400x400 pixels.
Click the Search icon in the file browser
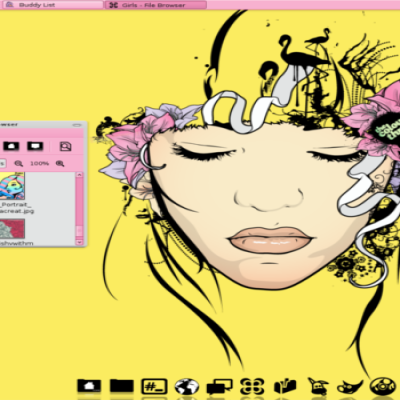tap(65, 146)
